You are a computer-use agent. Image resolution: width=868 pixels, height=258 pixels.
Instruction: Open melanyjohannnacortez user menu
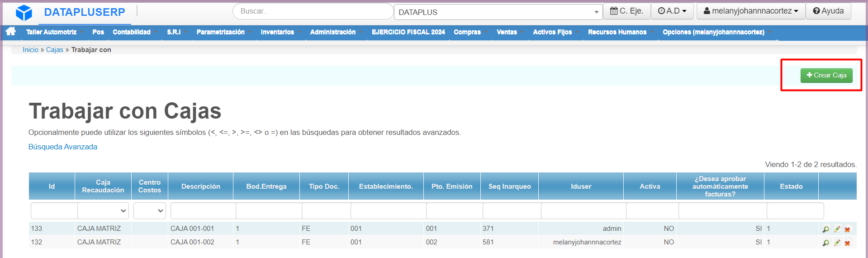(751, 11)
